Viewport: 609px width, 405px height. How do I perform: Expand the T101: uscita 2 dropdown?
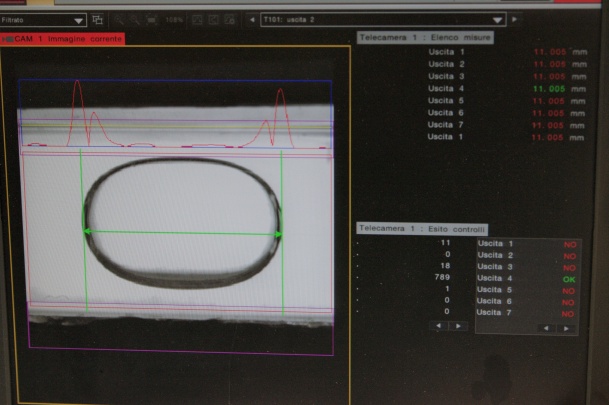383,19
